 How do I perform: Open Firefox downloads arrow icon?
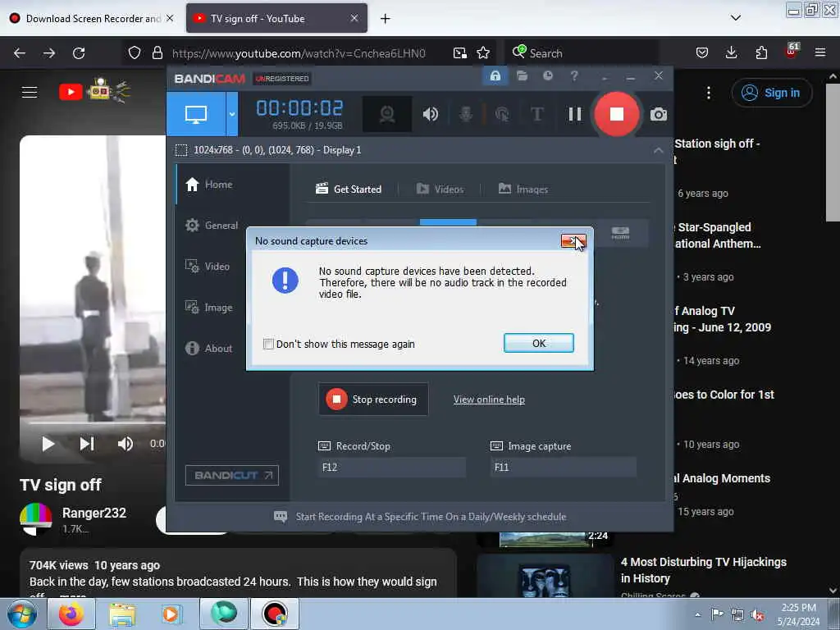731,52
